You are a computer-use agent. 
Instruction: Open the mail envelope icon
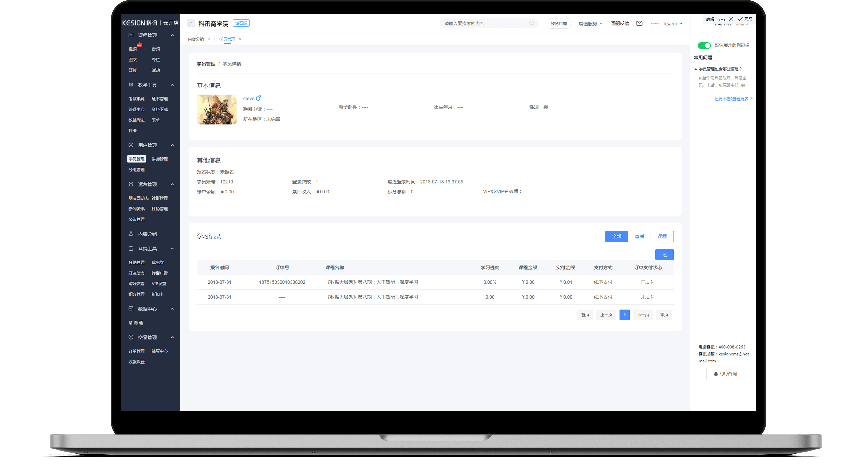click(639, 23)
